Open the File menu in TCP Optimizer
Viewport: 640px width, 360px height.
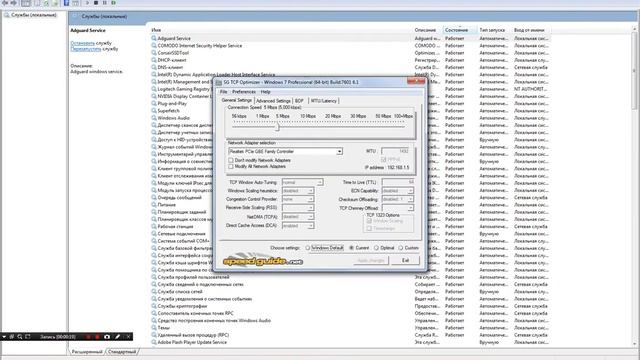click(224, 92)
